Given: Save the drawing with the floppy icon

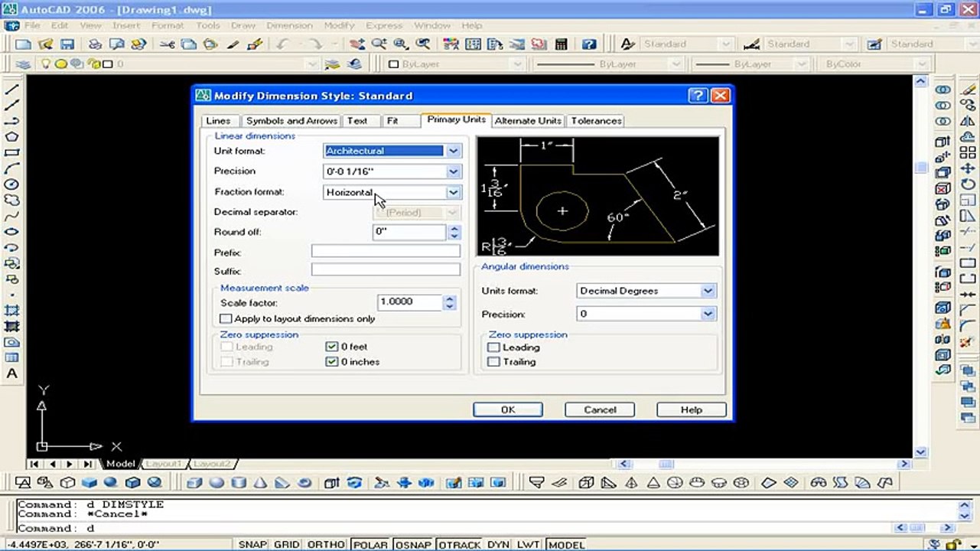Looking at the screenshot, I should coord(67,44).
